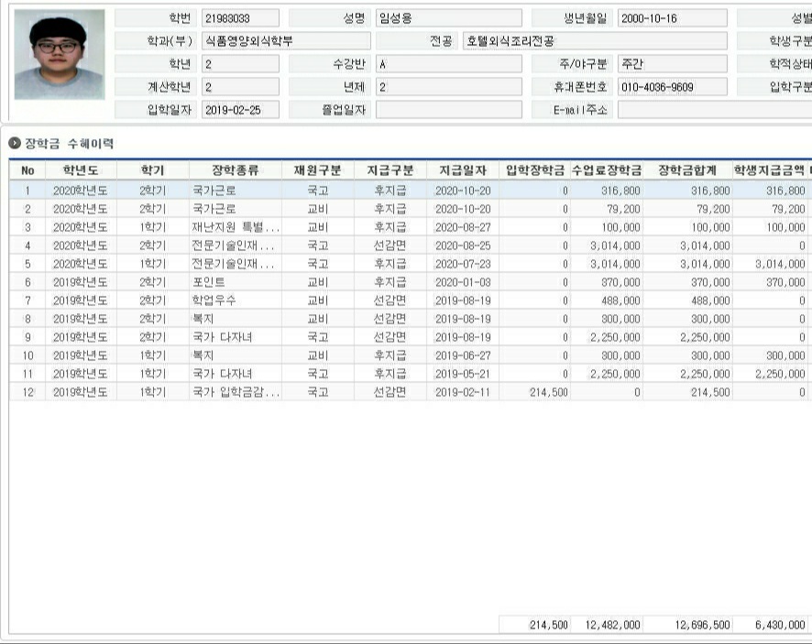Sort by the No column header
Image resolution: width=812 pixels, height=644 pixels.
27,170
